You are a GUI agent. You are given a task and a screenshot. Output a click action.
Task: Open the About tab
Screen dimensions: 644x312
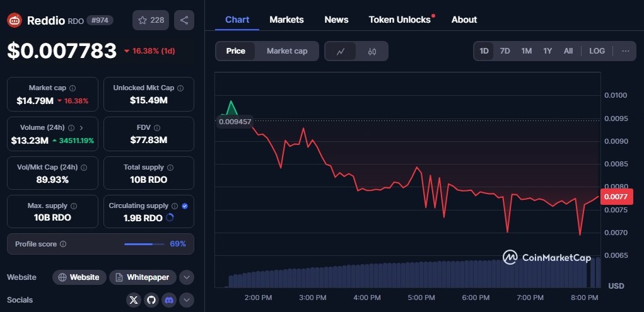(464, 20)
